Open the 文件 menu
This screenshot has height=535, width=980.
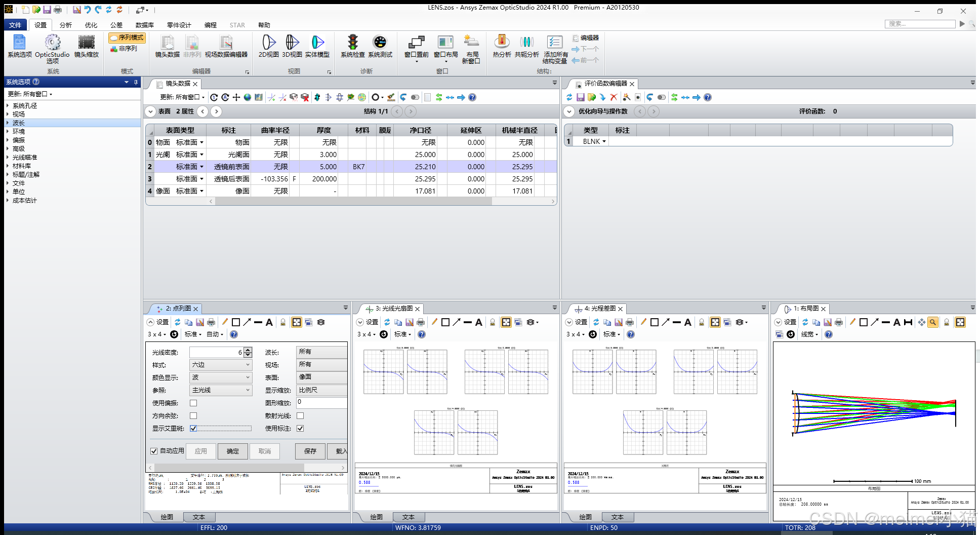coord(15,25)
